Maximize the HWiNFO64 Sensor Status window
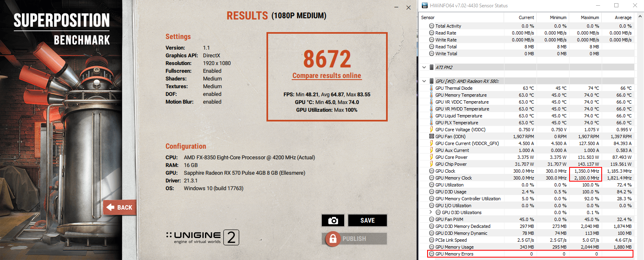Viewport: 644px width, 260px height. (x=616, y=5)
